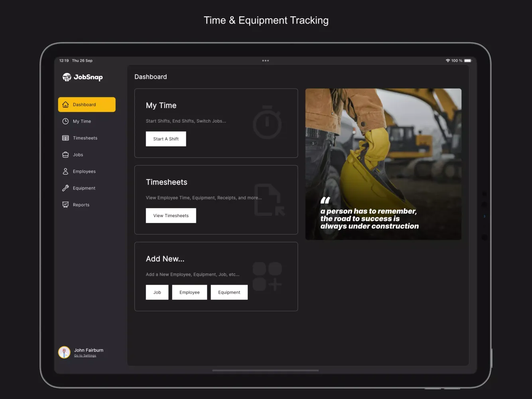
Task: Open Equipment via the wrench icon
Action: click(65, 188)
